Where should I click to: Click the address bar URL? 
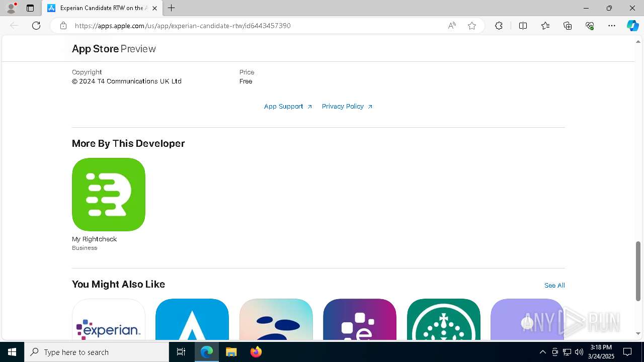(183, 26)
